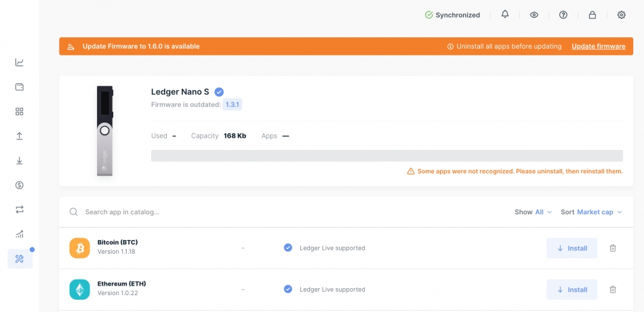The height and width of the screenshot is (312, 644).
Task: Click the Ethereum (ETH) app name
Action: click(x=121, y=284)
